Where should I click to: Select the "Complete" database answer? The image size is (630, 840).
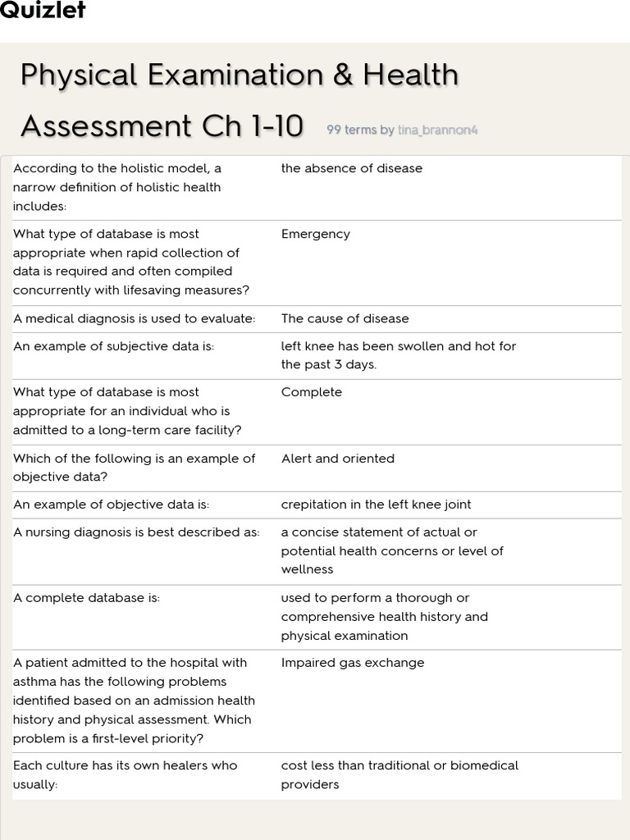[311, 392]
